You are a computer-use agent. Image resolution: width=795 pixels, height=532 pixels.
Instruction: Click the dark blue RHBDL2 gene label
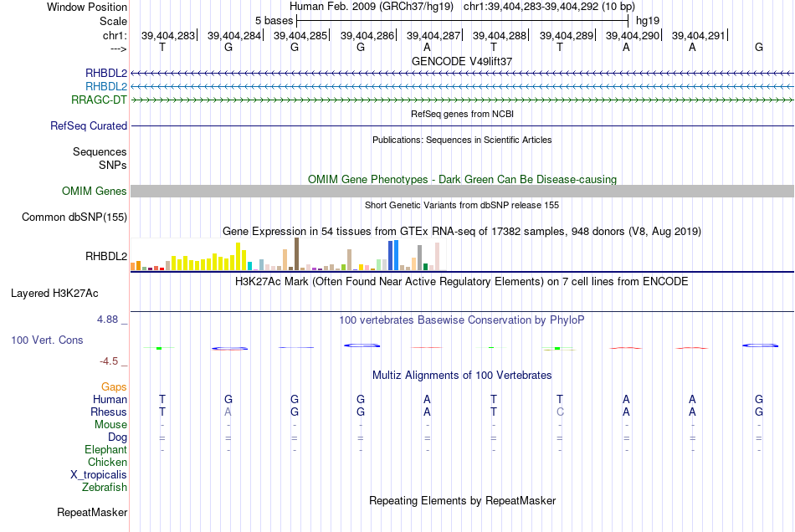pyautogui.click(x=106, y=74)
